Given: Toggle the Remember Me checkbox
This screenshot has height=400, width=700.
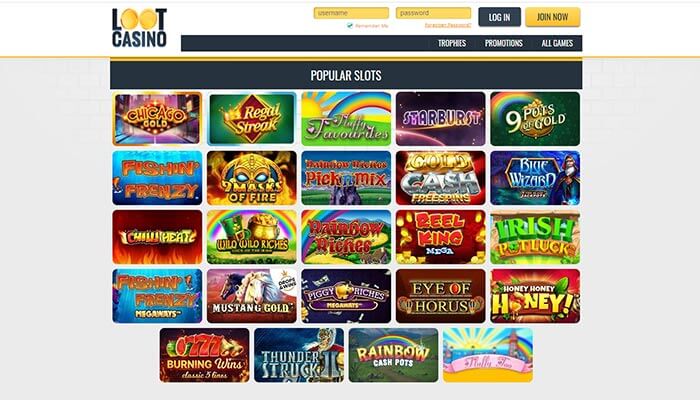Looking at the screenshot, I should (350, 26).
